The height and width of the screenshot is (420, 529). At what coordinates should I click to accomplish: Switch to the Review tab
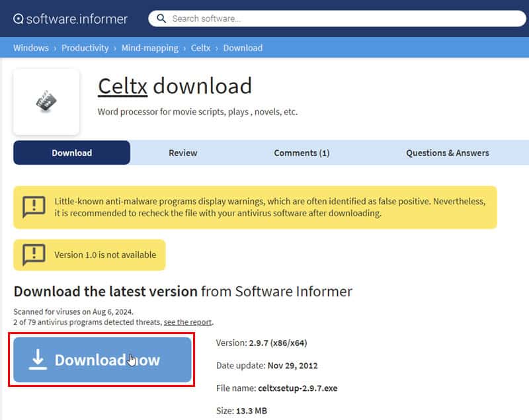pos(183,153)
